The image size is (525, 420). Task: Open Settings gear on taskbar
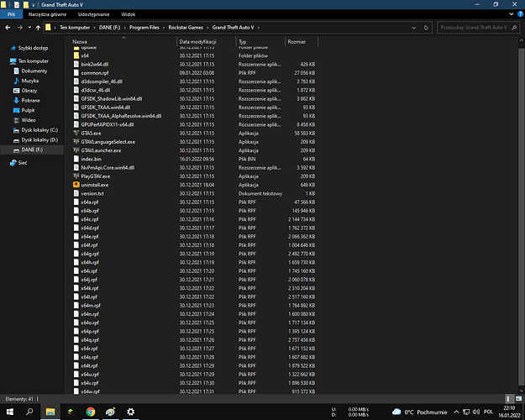click(x=130, y=412)
